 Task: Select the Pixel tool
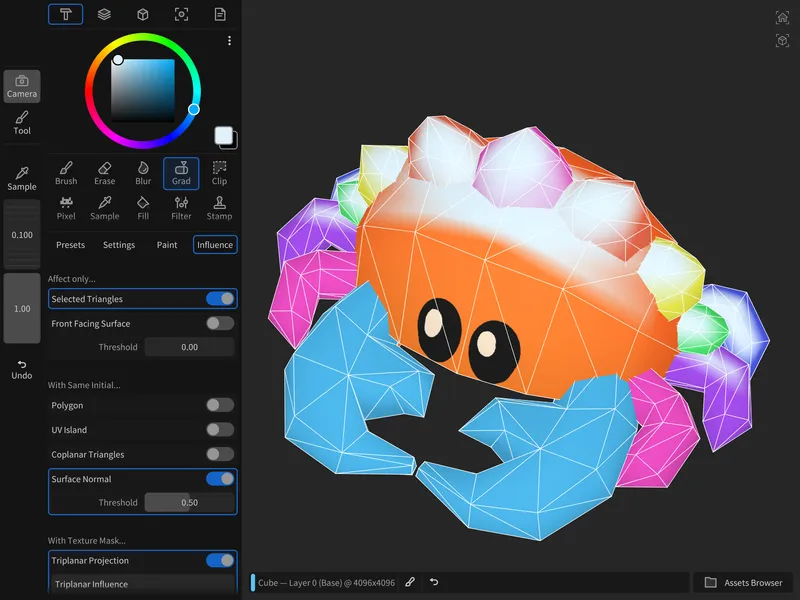66,208
